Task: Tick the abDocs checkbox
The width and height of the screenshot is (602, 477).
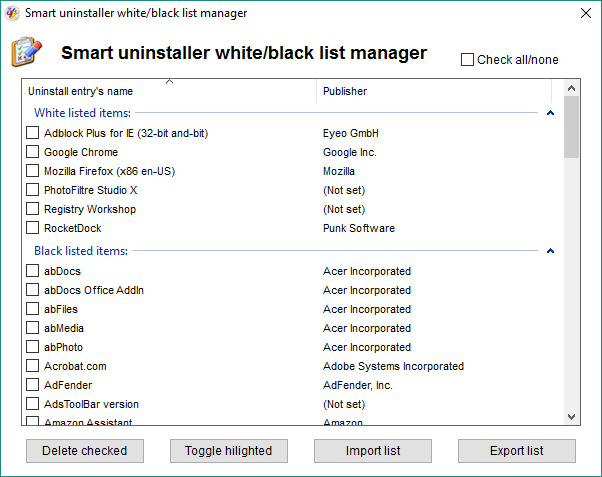Action: pos(32,271)
